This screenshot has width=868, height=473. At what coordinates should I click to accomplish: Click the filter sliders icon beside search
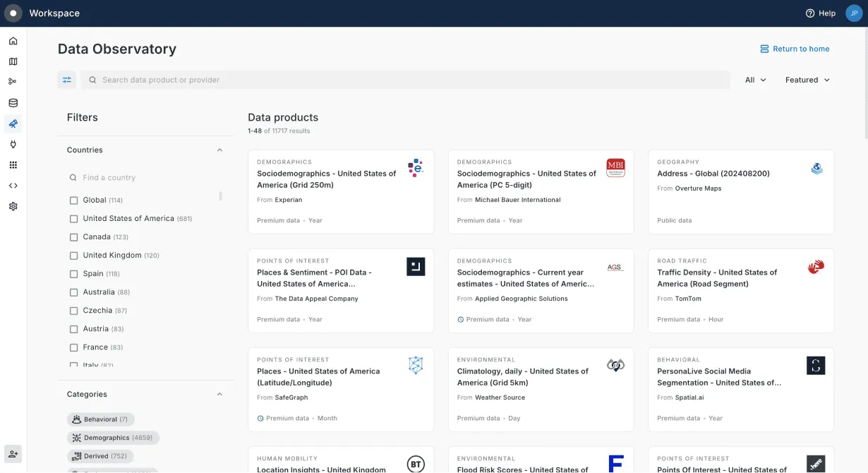click(66, 80)
